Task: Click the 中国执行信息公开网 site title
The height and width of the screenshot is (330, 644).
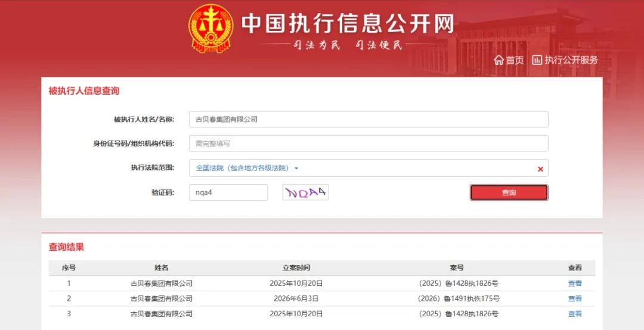Action: coord(348,23)
